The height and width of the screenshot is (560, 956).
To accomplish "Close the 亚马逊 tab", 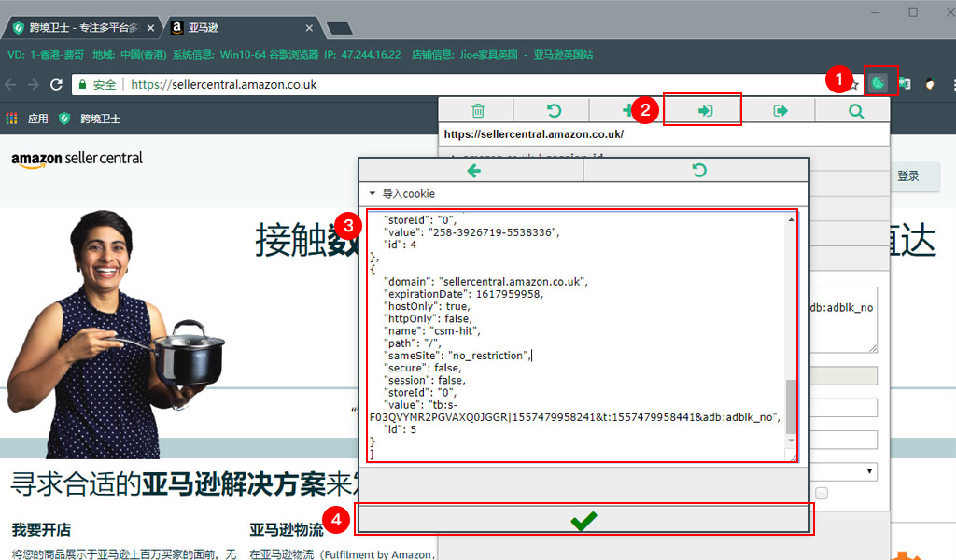I will [x=309, y=28].
